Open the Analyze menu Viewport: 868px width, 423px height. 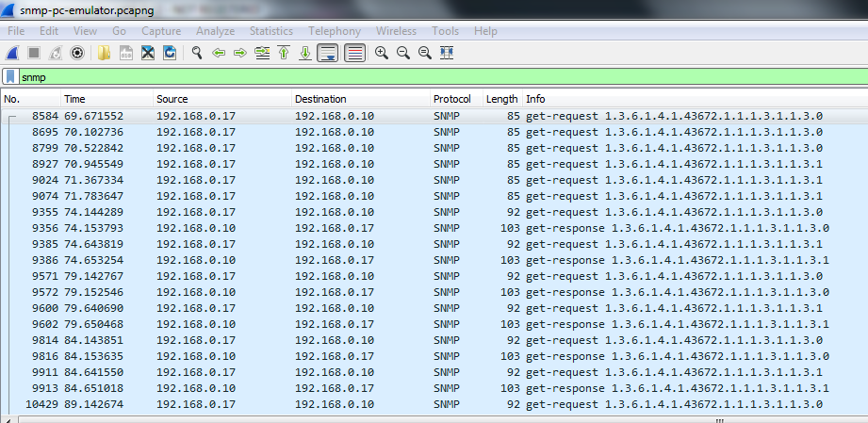coord(215,31)
